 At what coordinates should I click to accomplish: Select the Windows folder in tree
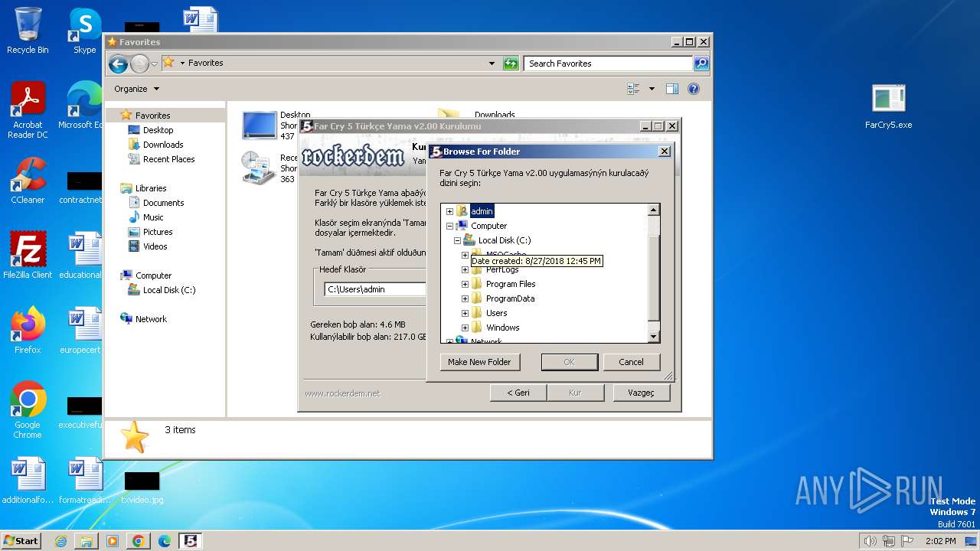point(502,328)
